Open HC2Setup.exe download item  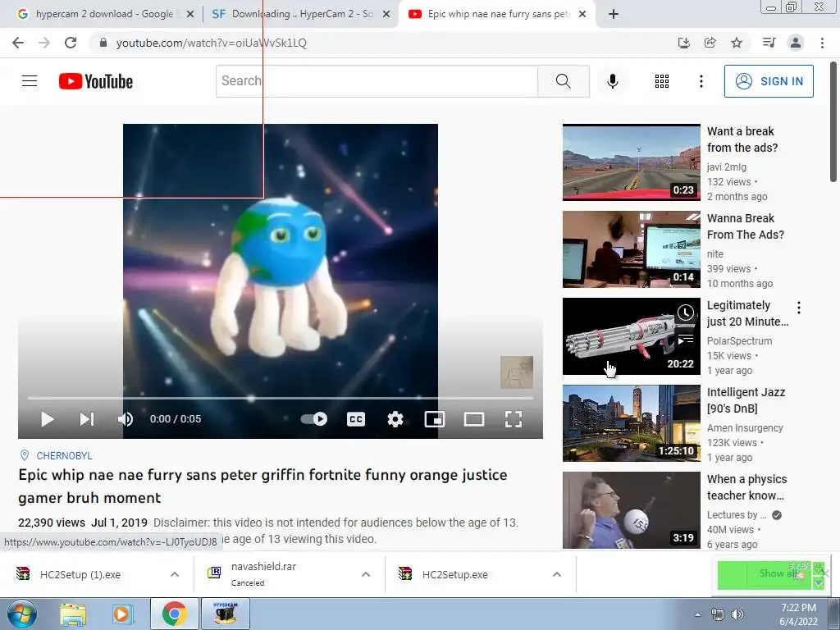[454, 574]
